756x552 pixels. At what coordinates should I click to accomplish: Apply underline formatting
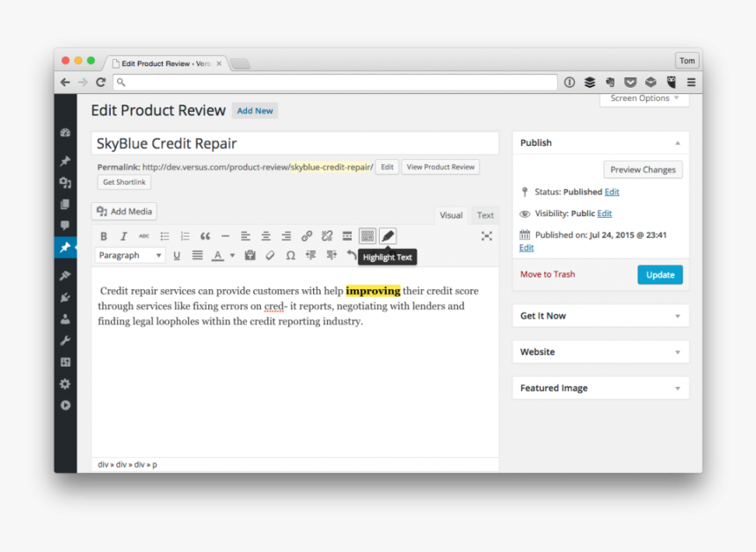click(x=177, y=256)
